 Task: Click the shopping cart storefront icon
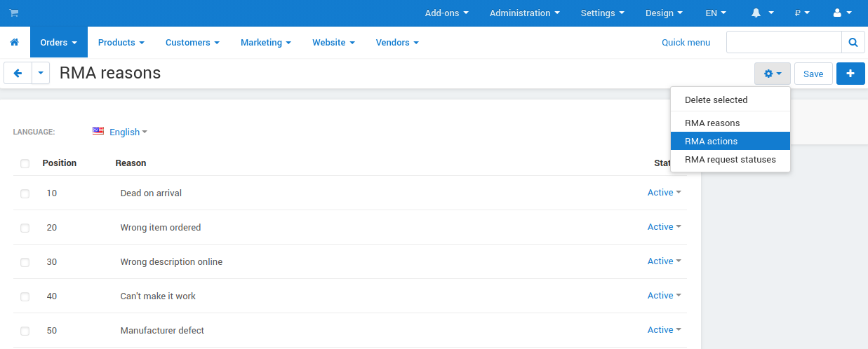[x=13, y=13]
